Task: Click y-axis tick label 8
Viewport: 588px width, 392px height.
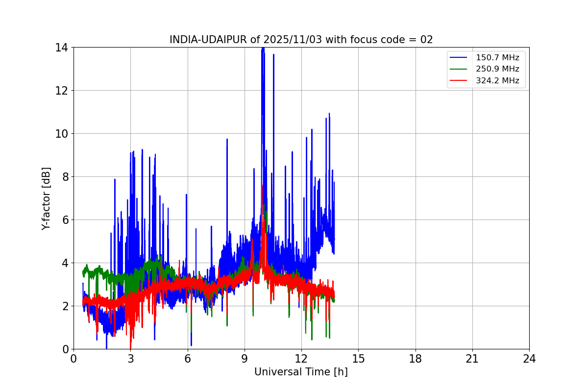Action: (65, 177)
